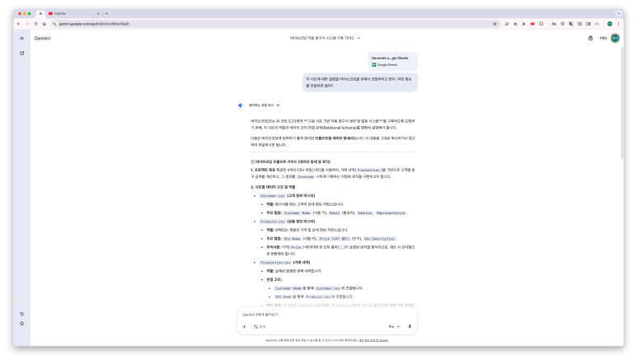Open the Google account profile avatar
This screenshot has height=364, width=637.
click(615, 38)
